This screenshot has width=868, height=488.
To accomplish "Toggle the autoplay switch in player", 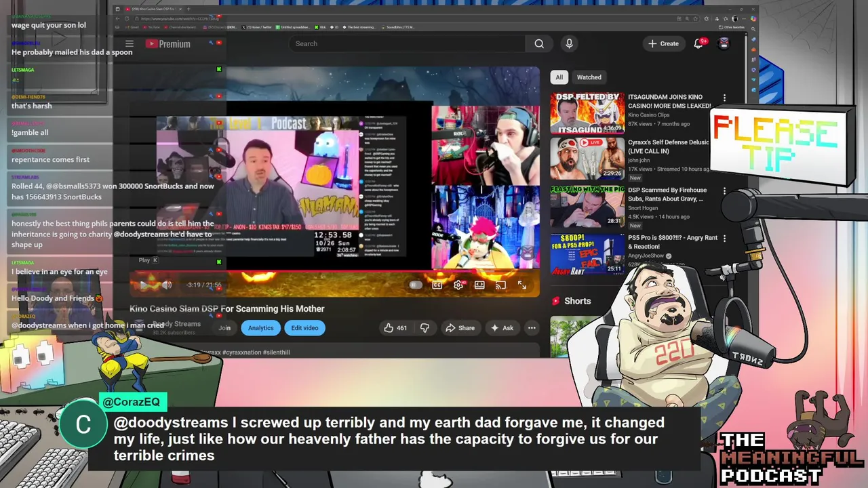I will (416, 285).
